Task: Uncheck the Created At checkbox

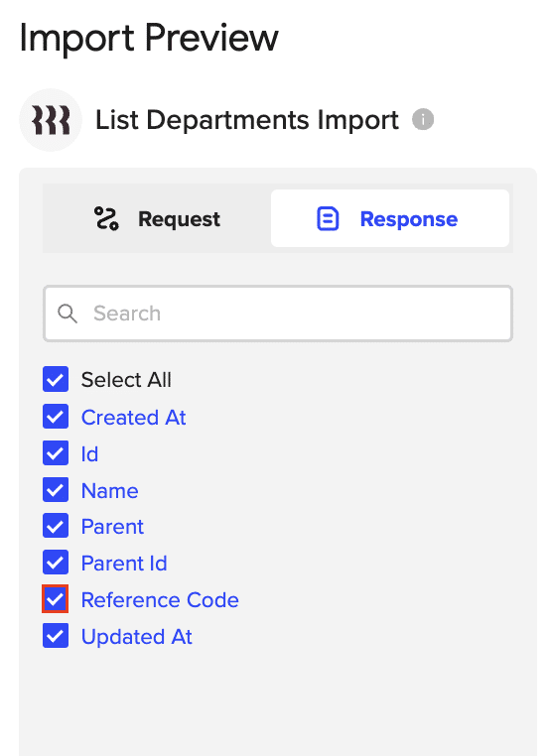Action: tap(56, 416)
